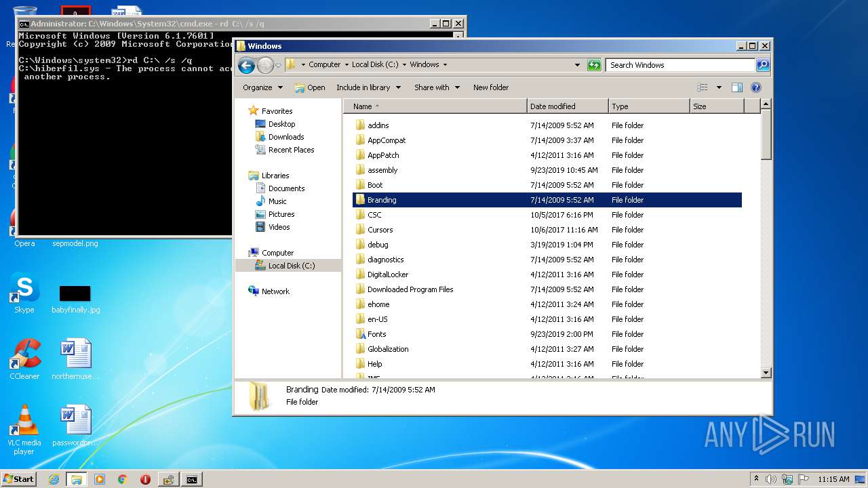Open the Share with menu
Viewport: 868px width, 488px height.
pos(437,87)
